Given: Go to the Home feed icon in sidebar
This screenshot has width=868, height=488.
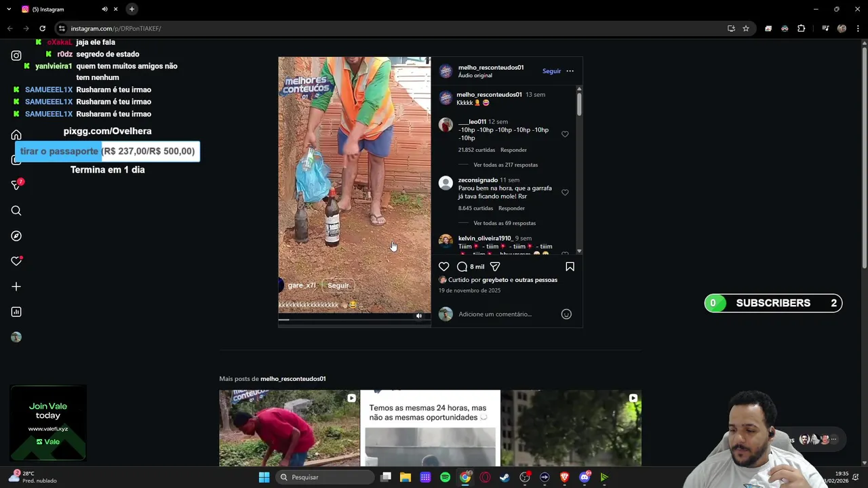Looking at the screenshot, I should (x=16, y=135).
